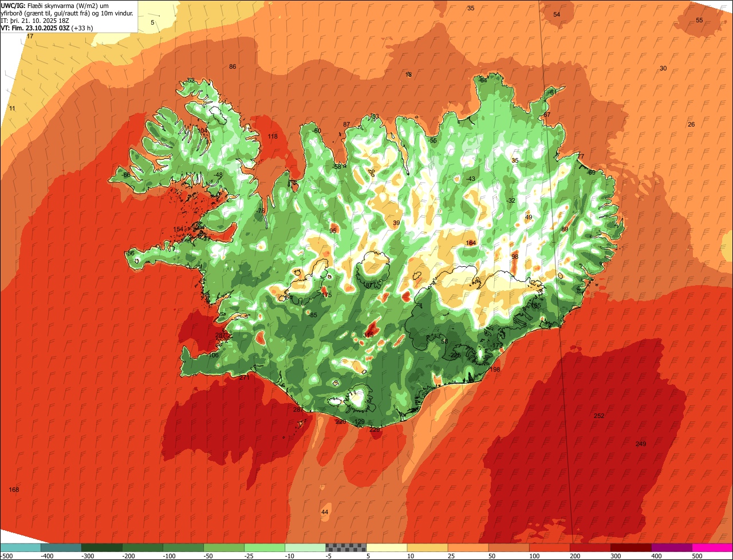Click the dark green legend swatch right of -300
The width and height of the screenshot is (733, 560).
(x=102, y=547)
